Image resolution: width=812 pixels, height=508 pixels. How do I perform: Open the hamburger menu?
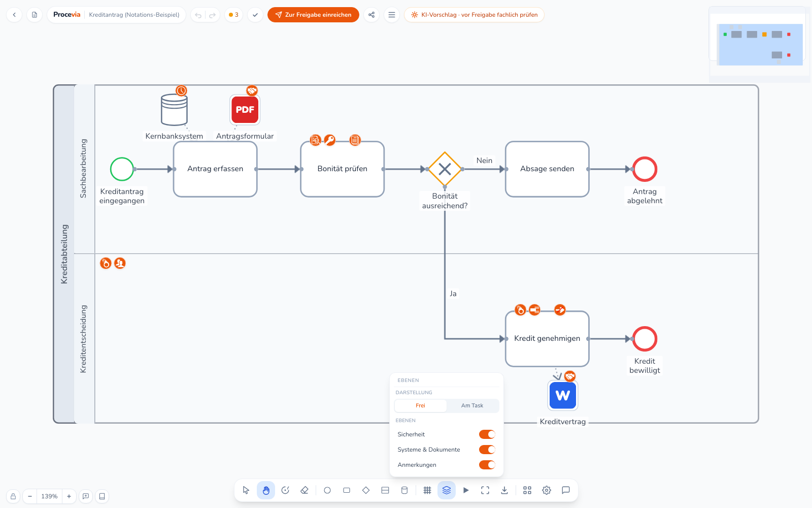click(392, 15)
